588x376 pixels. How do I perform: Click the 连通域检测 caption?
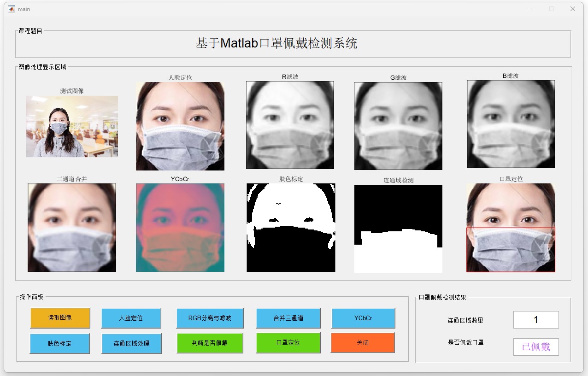click(399, 180)
